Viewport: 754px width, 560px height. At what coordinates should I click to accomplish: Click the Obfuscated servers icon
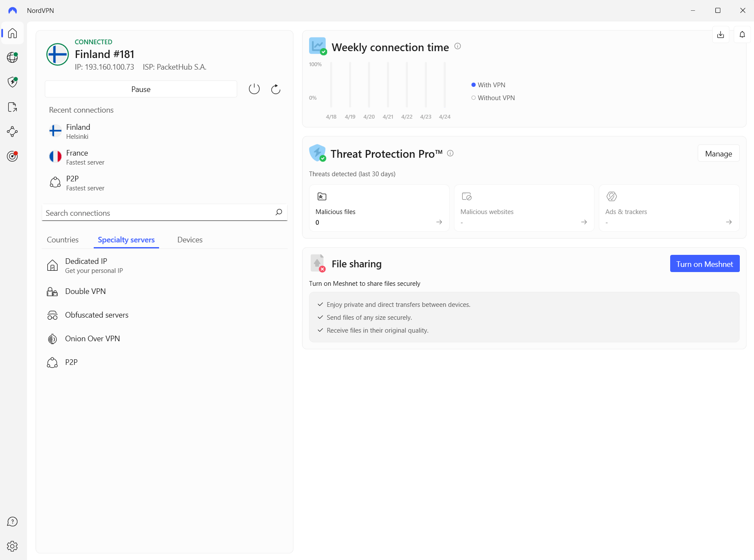point(52,315)
